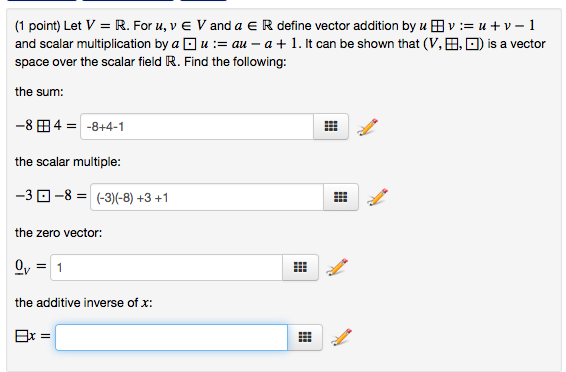Click pencil icon beside the sum answer
This screenshot has width=566, height=372.
[x=367, y=127]
